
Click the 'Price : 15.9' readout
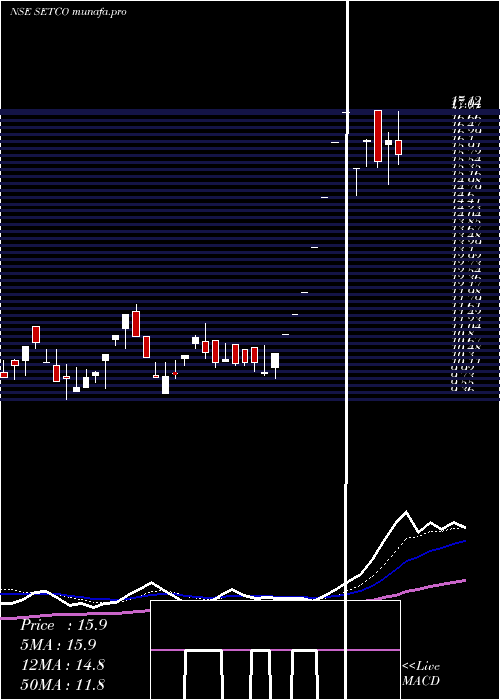63,625
